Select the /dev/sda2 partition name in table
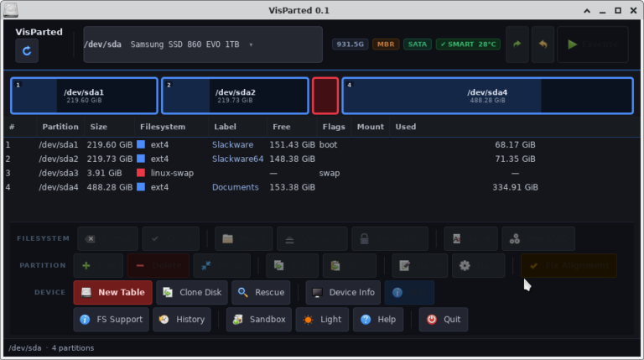 point(59,159)
